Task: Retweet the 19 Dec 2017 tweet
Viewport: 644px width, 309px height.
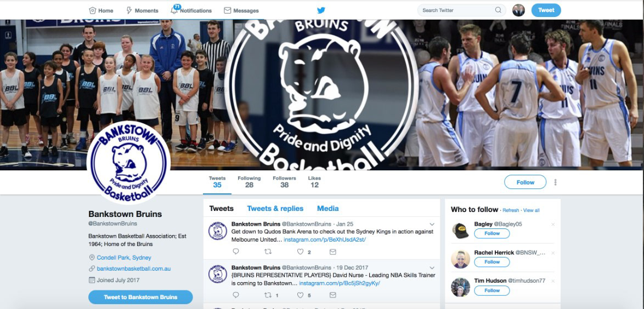Action: [x=268, y=295]
